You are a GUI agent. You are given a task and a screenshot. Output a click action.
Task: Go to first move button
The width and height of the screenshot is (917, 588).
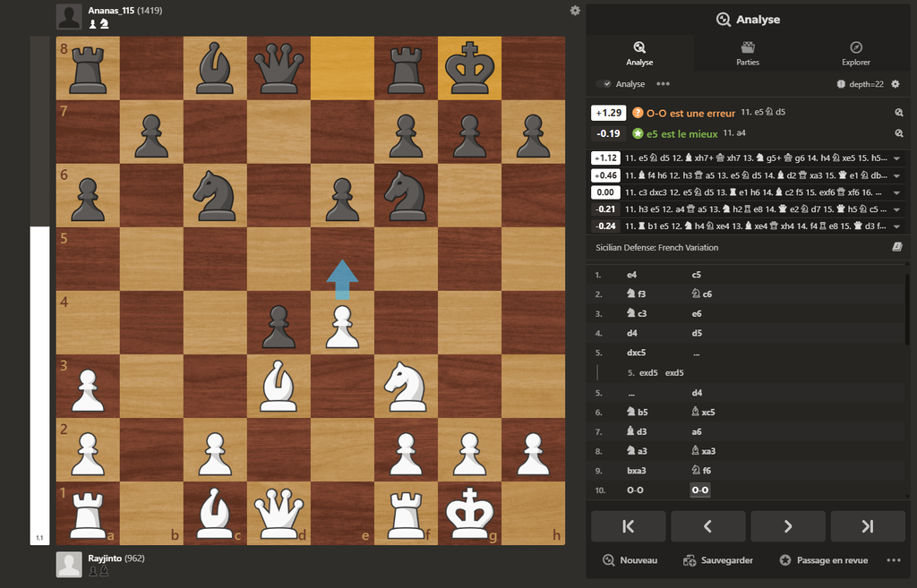(x=628, y=526)
